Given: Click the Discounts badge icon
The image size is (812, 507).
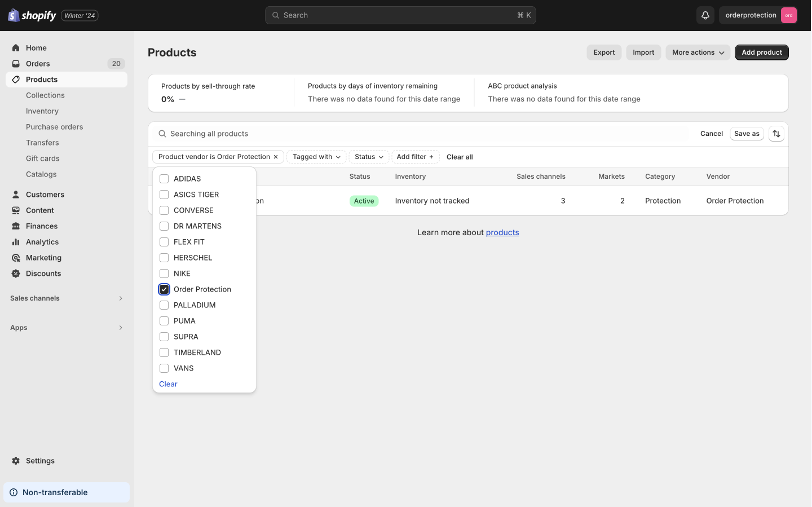Looking at the screenshot, I should click(x=16, y=274).
